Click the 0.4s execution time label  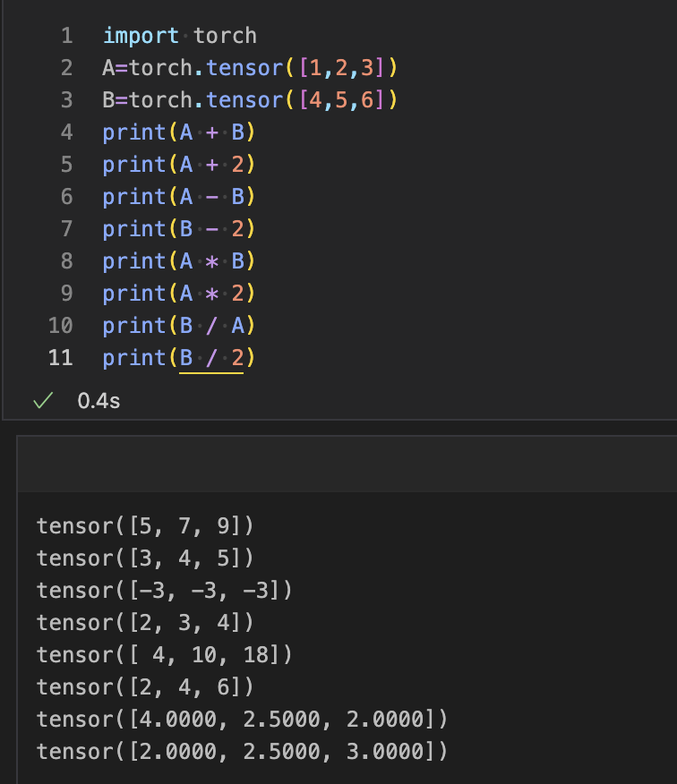click(x=99, y=401)
